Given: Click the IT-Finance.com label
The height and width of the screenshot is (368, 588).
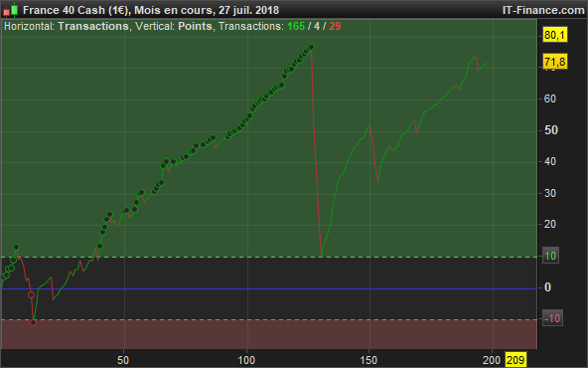Looking at the screenshot, I should [543, 10].
